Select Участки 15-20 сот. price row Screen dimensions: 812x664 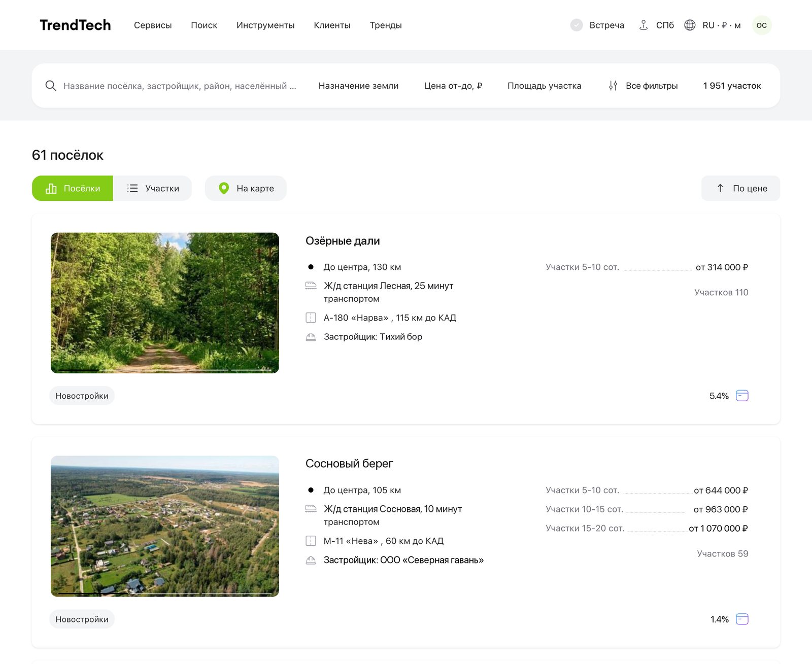tap(647, 528)
